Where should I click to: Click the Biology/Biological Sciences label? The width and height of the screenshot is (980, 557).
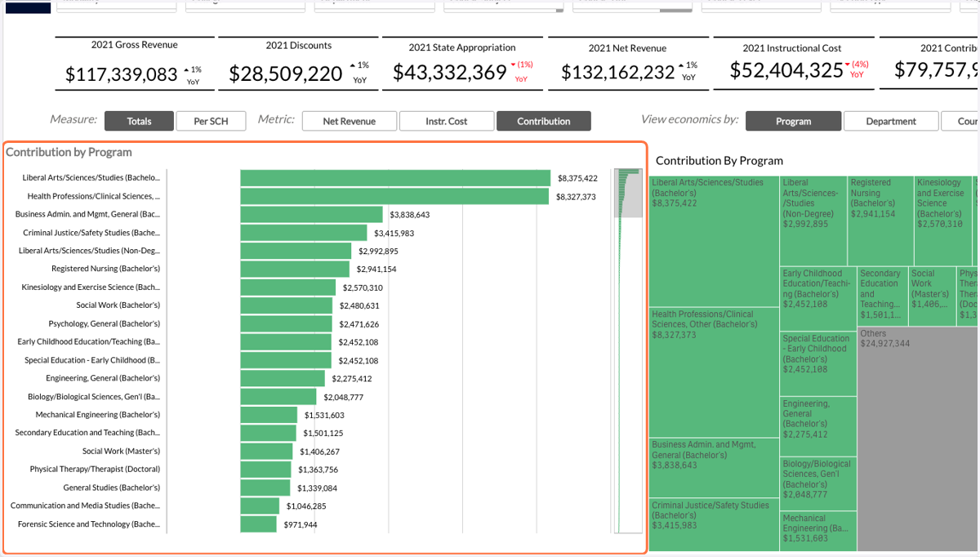[x=94, y=397]
